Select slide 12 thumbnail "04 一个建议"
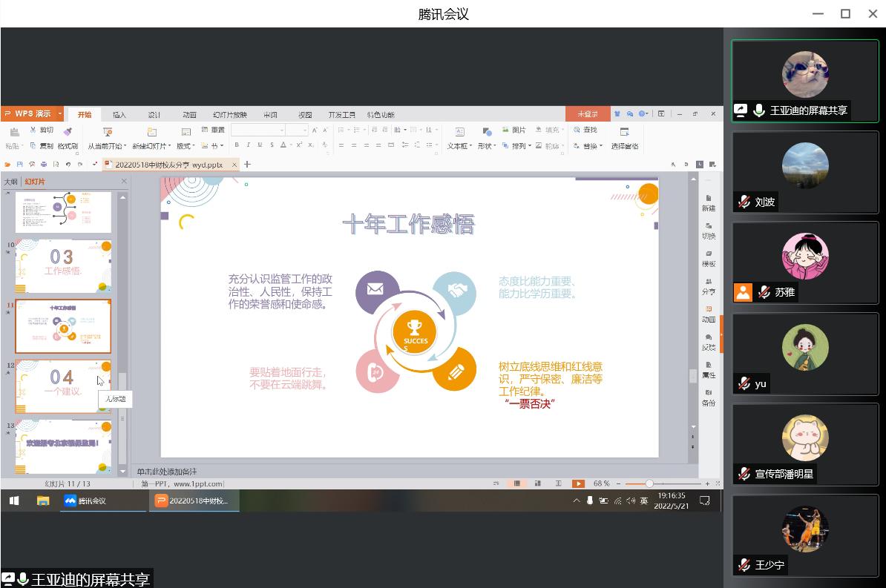Image resolution: width=886 pixels, height=588 pixels. 63,386
